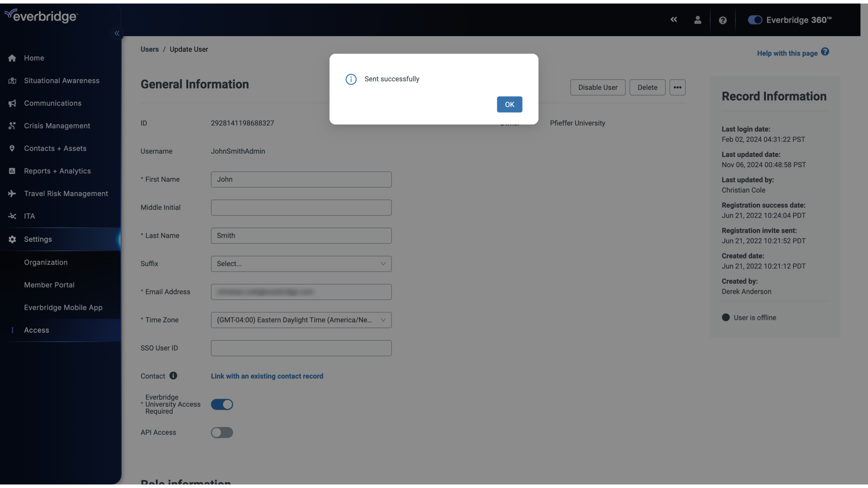Open Settings menu item
Image resolution: width=868 pixels, height=488 pixels.
pos(38,239)
